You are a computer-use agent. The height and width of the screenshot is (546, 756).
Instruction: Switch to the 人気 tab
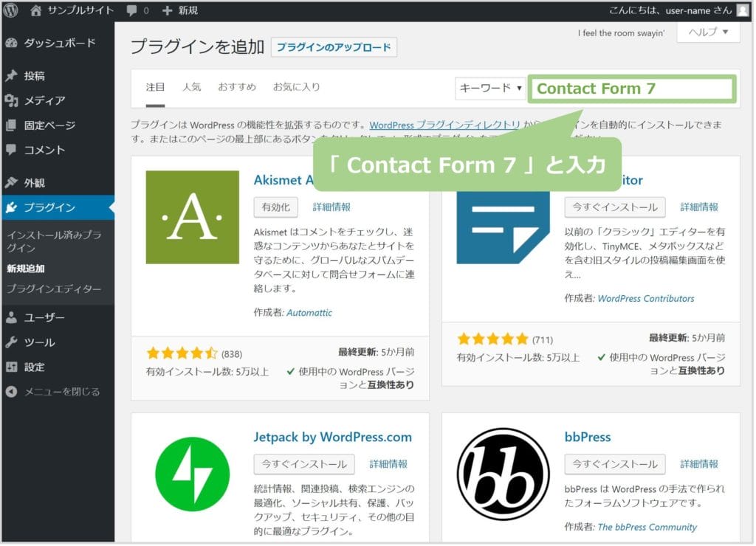tap(191, 87)
